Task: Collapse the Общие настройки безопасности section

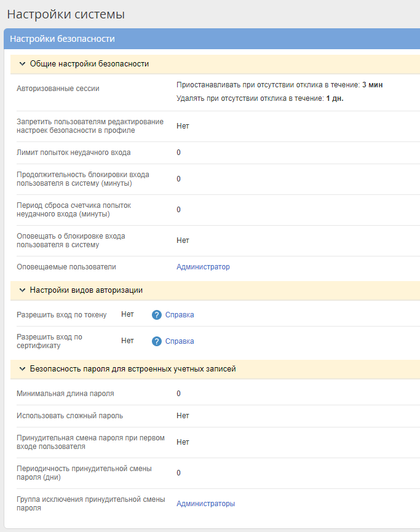Action: click(x=23, y=64)
